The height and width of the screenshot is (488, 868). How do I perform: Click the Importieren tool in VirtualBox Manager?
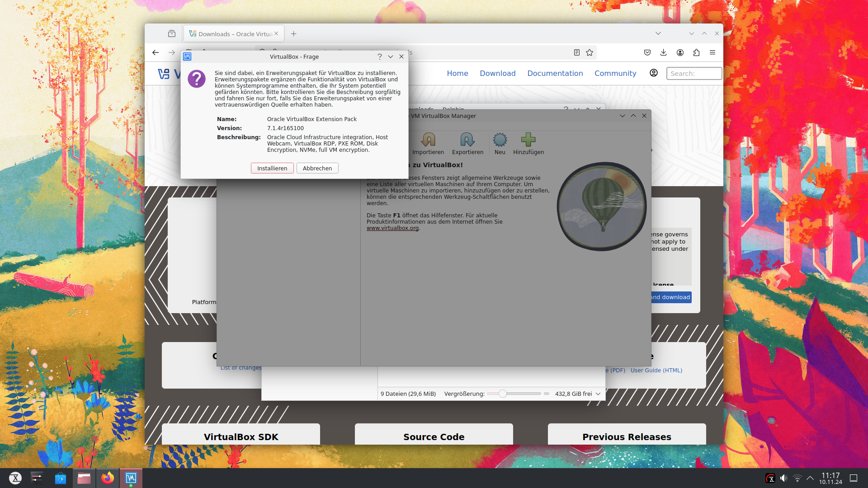click(x=428, y=144)
